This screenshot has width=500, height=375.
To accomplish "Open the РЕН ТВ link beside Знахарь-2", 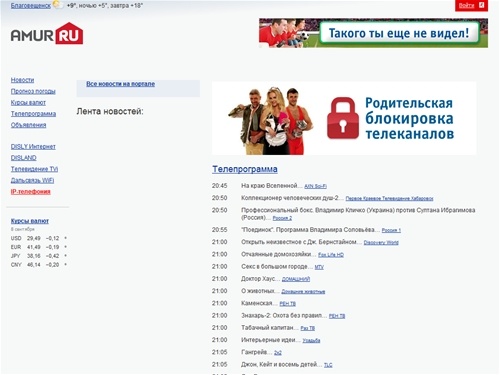I will [337, 316].
